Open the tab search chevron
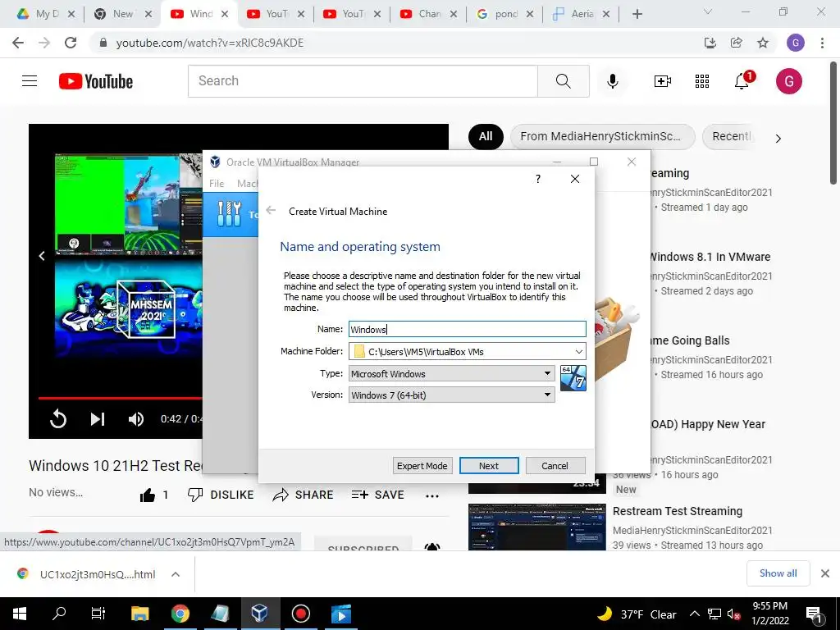 708,11
